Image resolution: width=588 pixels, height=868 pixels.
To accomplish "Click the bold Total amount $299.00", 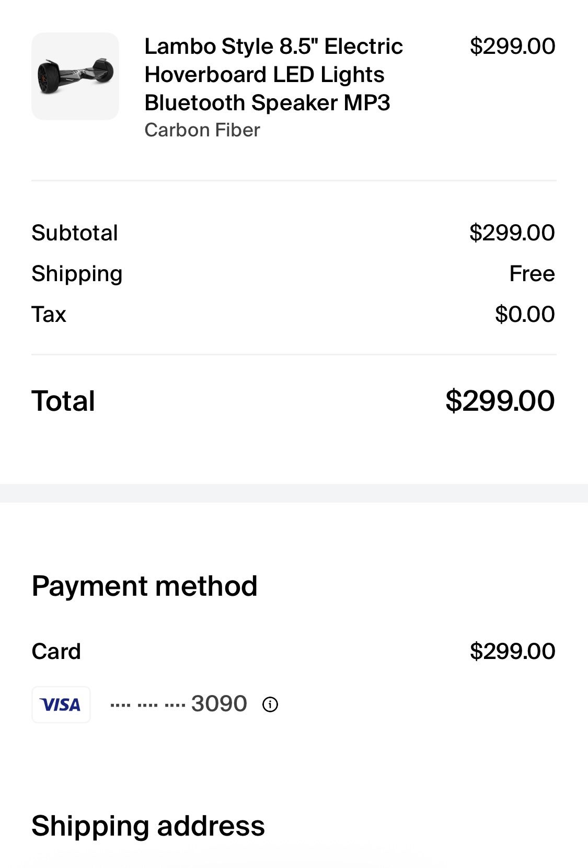I will [x=500, y=401].
